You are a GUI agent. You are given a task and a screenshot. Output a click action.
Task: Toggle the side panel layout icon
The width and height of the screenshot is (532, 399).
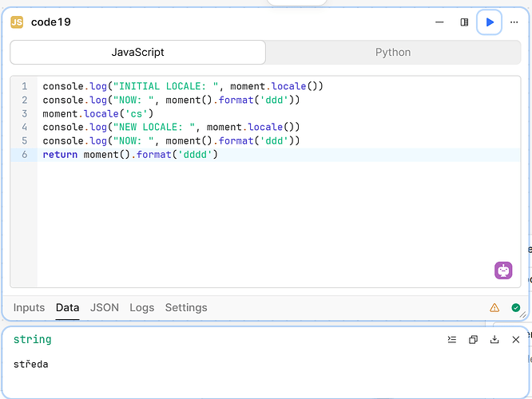(464, 22)
